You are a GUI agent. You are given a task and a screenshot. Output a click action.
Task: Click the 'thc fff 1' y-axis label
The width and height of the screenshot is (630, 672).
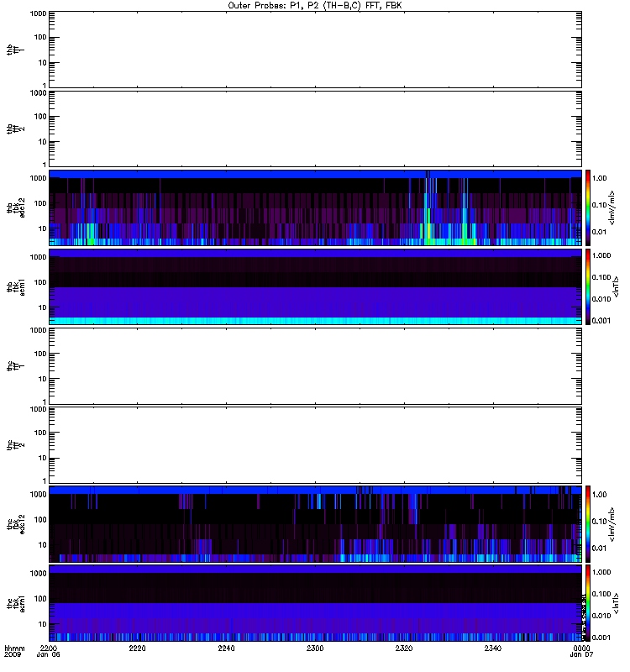(15, 366)
